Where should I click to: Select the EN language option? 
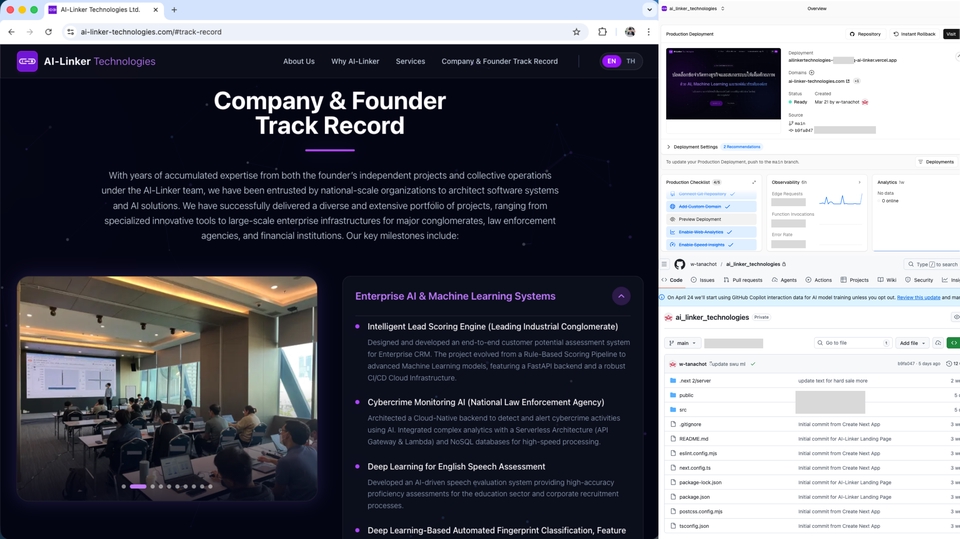pos(611,61)
